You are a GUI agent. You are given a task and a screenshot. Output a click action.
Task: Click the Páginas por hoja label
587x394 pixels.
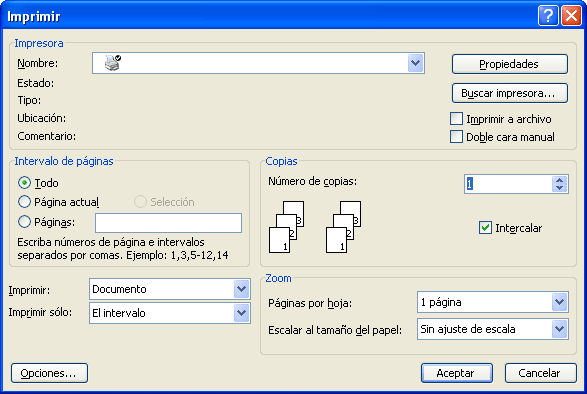pyautogui.click(x=310, y=303)
